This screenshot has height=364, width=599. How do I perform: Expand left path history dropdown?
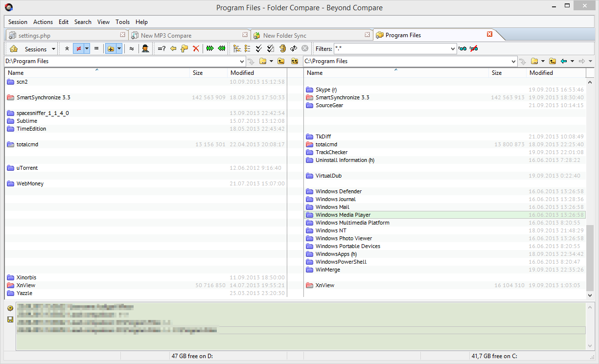pos(242,61)
